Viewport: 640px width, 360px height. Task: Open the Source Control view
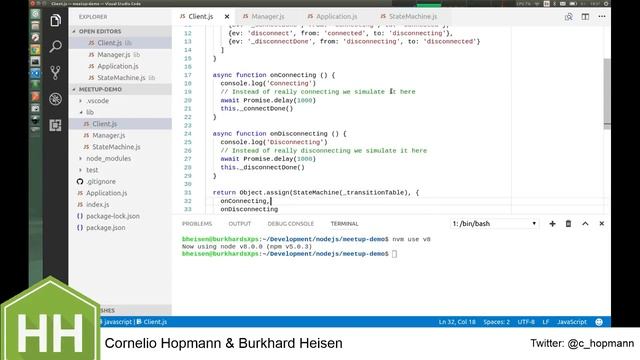coord(56,73)
